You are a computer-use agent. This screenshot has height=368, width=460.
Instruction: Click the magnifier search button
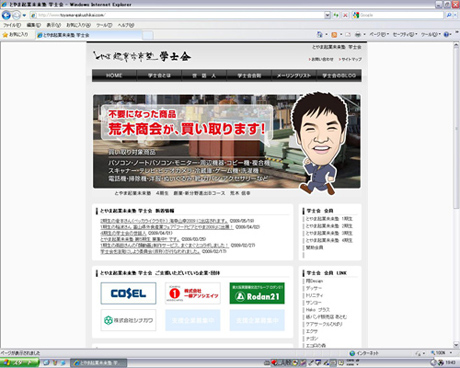[x=449, y=15]
